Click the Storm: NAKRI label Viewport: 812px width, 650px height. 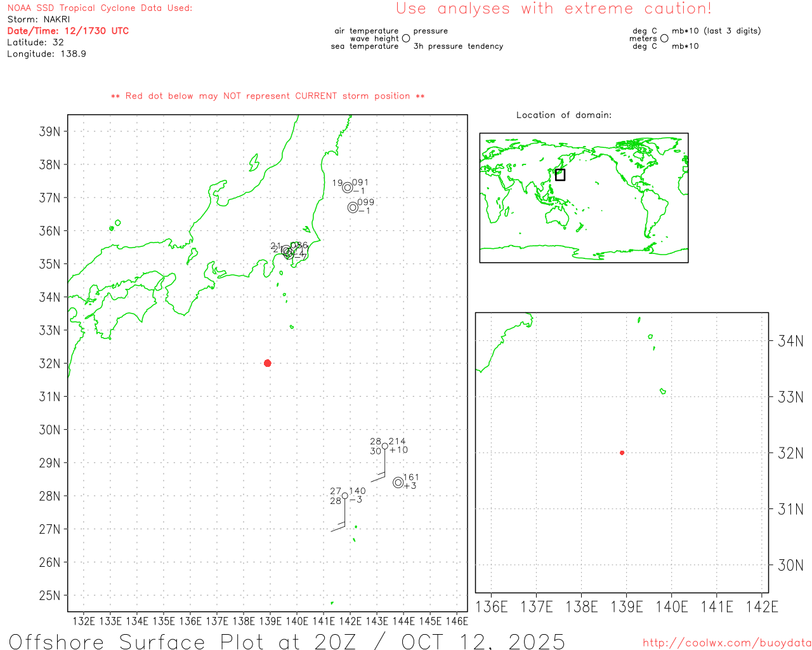point(39,20)
